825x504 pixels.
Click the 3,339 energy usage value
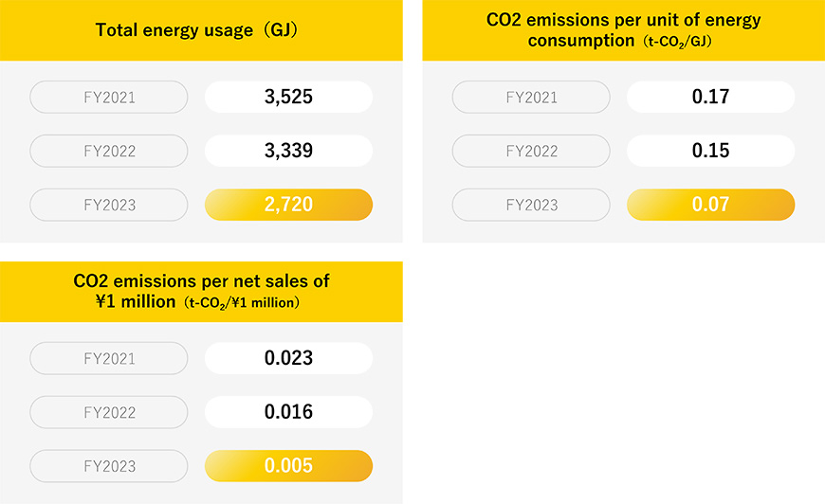tap(288, 151)
